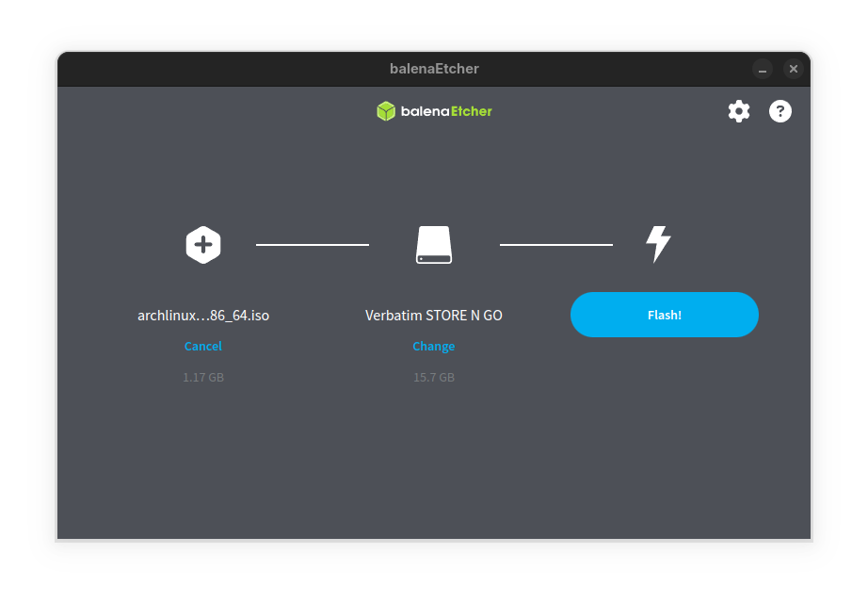The image size is (868, 602).
Task: Cancel the selected archlinux image
Action: click(203, 346)
